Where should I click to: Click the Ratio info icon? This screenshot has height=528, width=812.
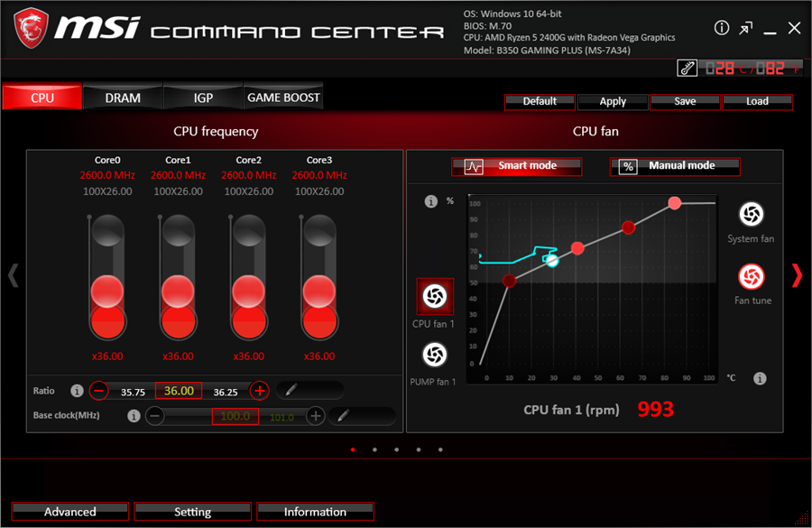77,391
